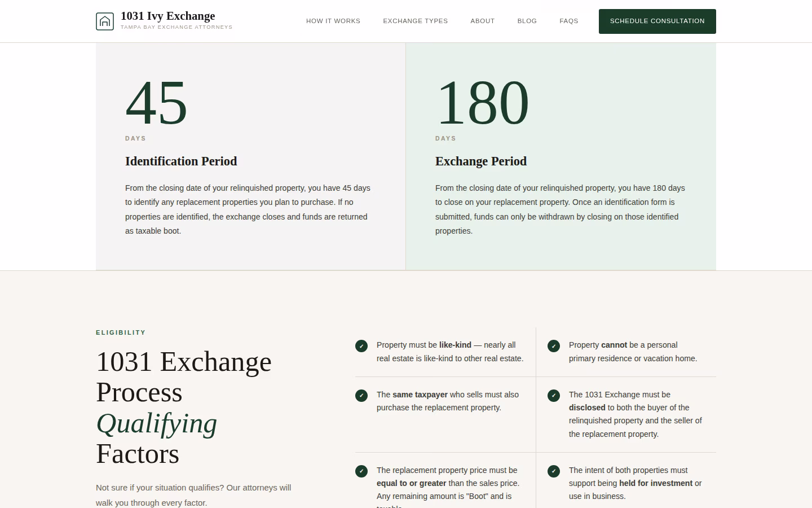Click check icon for personal residence restriction
The width and height of the screenshot is (812, 508).
click(x=554, y=346)
